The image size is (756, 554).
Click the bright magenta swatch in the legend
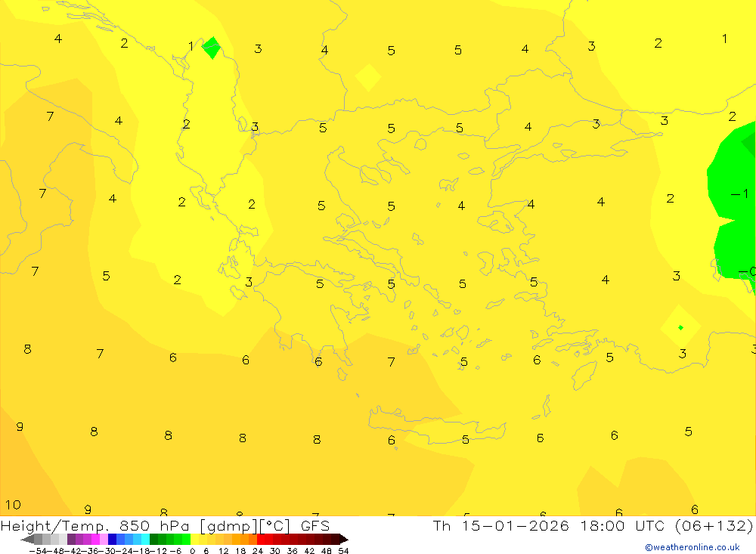[95, 539]
